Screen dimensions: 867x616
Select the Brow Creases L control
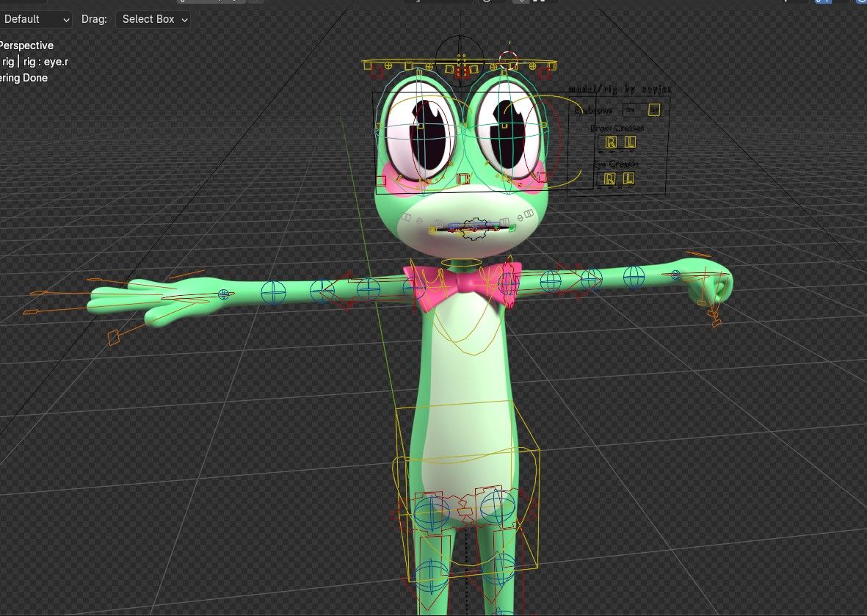pos(630,142)
